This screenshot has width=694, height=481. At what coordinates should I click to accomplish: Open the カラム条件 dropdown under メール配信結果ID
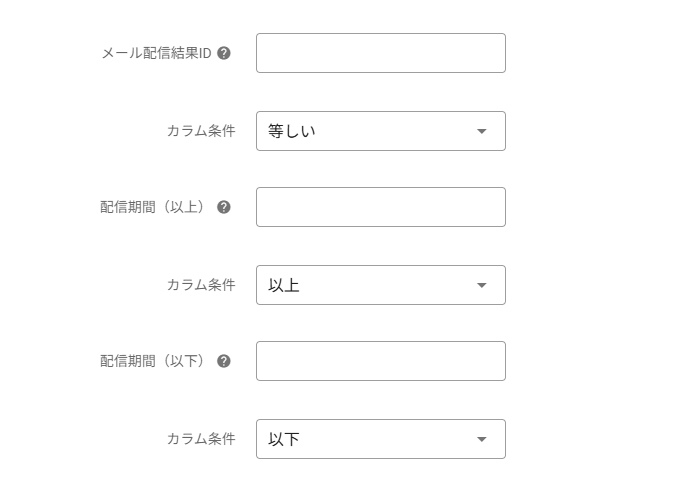(x=380, y=131)
